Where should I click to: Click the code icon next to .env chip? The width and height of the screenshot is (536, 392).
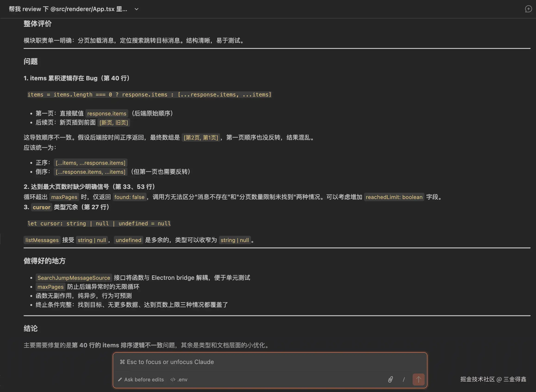[x=172, y=380]
